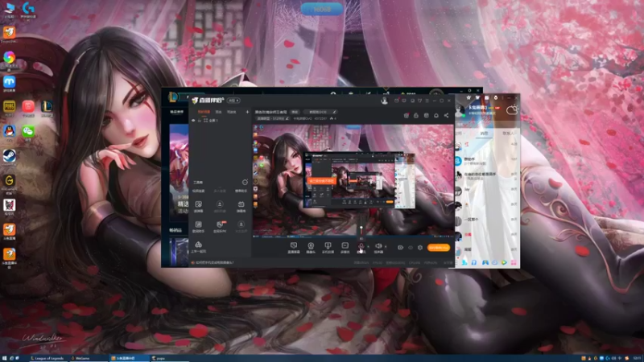Open QQ penguin desktop shortcut

click(9, 133)
